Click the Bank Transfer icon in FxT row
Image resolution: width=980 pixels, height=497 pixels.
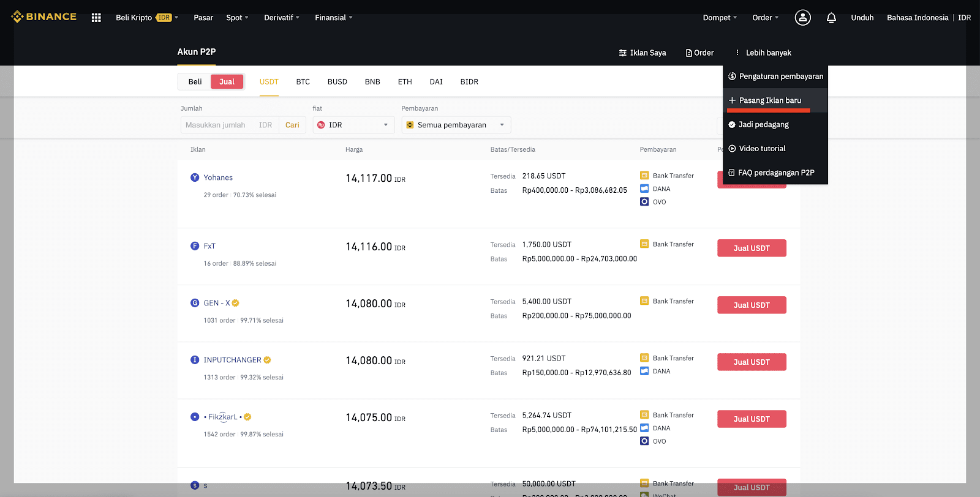(644, 244)
